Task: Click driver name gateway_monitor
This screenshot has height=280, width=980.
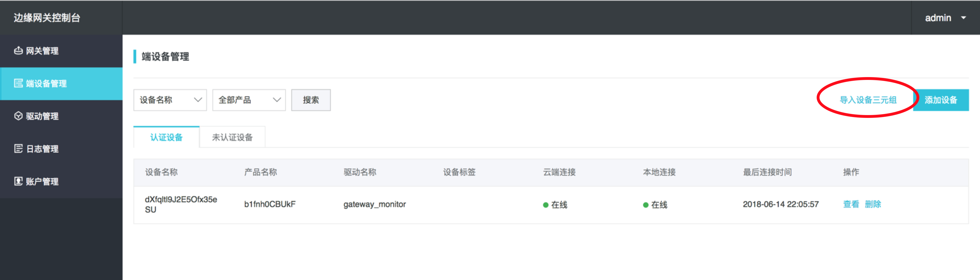Action: click(x=375, y=205)
